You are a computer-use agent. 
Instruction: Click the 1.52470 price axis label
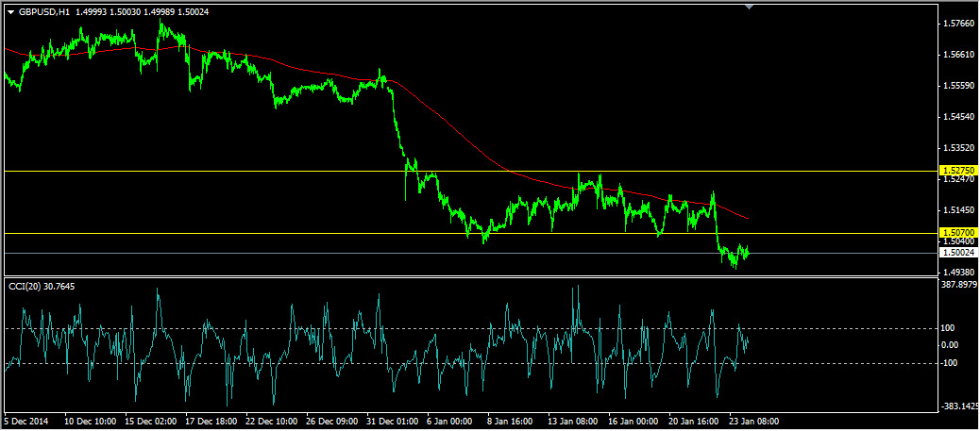pos(960,180)
